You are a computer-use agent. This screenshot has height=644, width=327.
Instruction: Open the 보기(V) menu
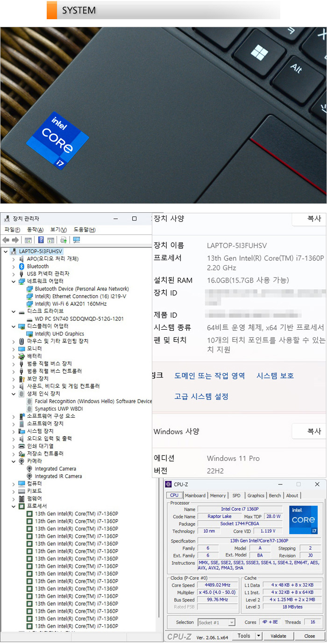58,230
